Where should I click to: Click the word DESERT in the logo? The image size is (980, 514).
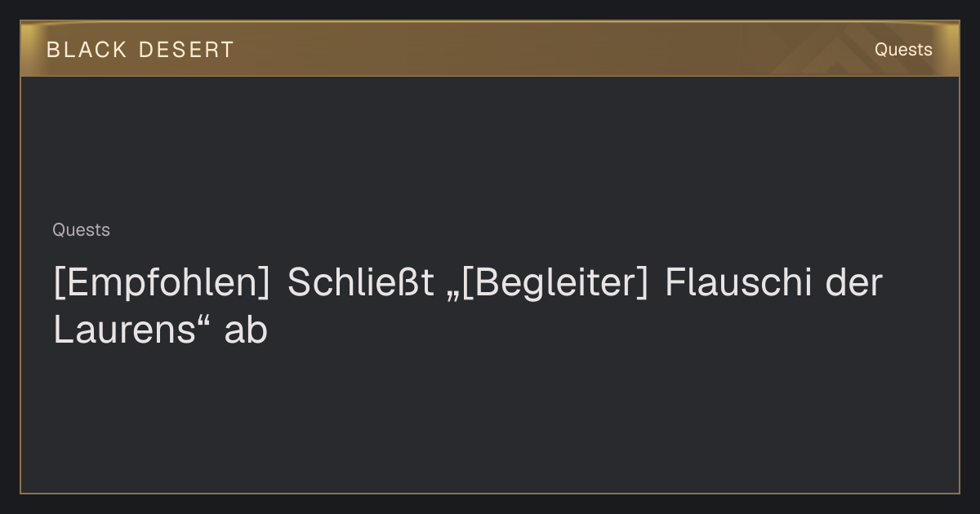coord(185,50)
